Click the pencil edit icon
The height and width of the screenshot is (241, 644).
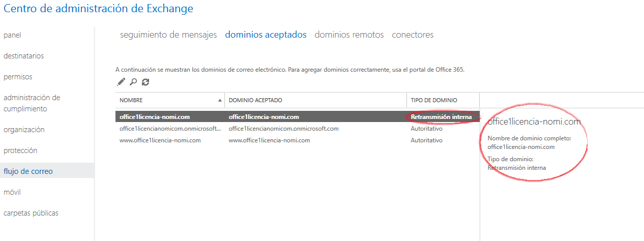tap(121, 82)
